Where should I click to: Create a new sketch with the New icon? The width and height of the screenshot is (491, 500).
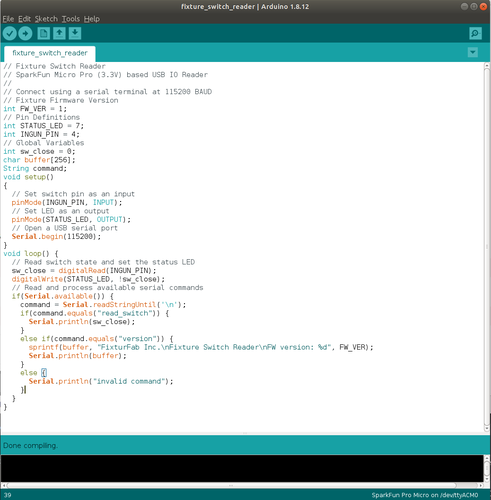coord(44,33)
